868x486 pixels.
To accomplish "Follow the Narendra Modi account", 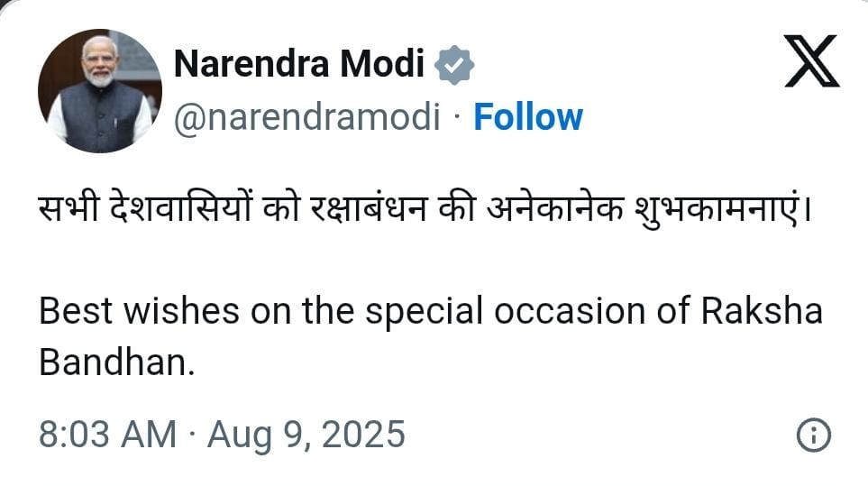I will tap(528, 117).
